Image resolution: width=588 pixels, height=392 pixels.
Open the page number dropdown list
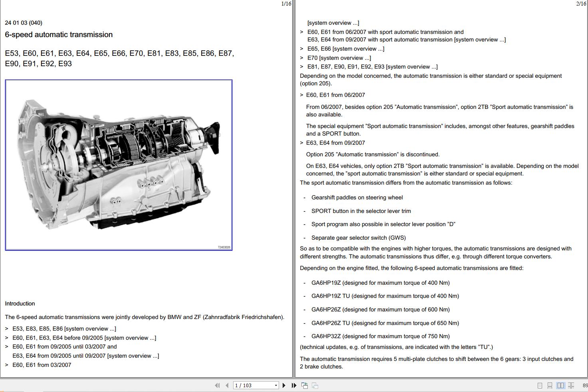276,385
